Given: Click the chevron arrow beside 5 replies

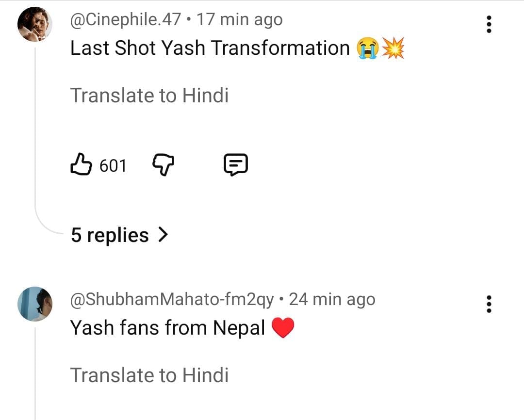Looking at the screenshot, I should click(x=163, y=235).
